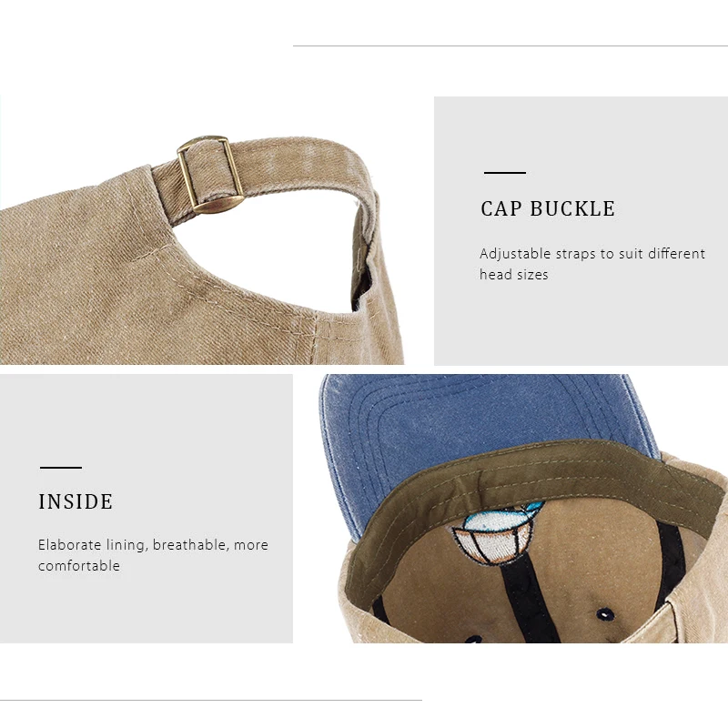Click the CAP BUCKLE heading

pos(548,209)
